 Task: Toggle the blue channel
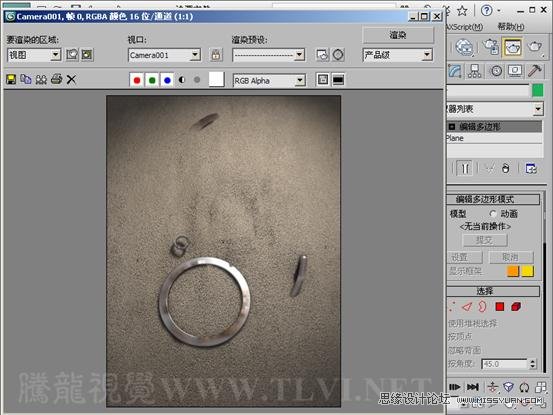click(167, 80)
